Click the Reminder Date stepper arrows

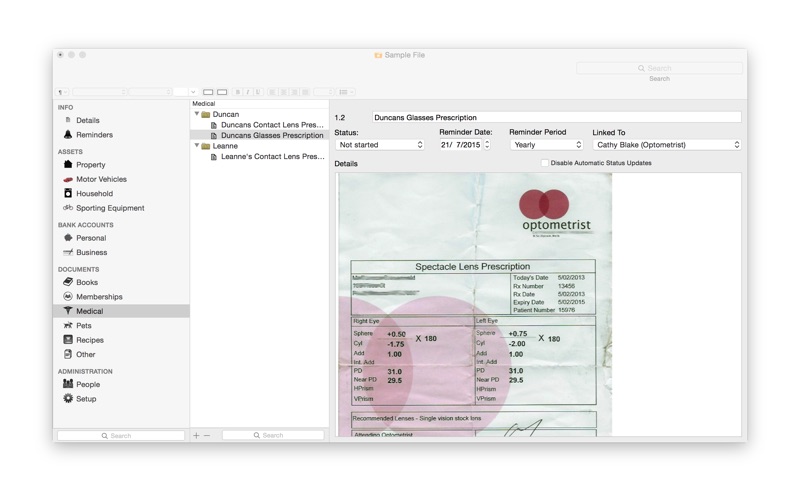tap(487, 145)
